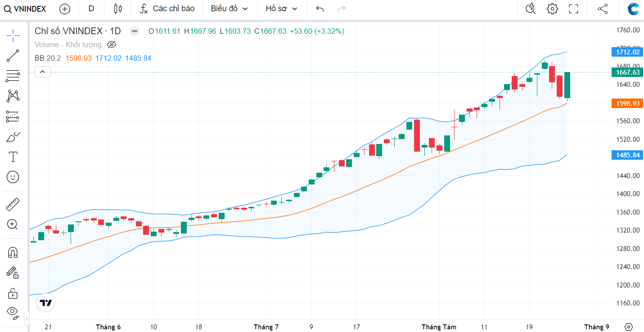This screenshot has width=644, height=332.
Task: Click the O1611.61 open value
Action: point(164,31)
